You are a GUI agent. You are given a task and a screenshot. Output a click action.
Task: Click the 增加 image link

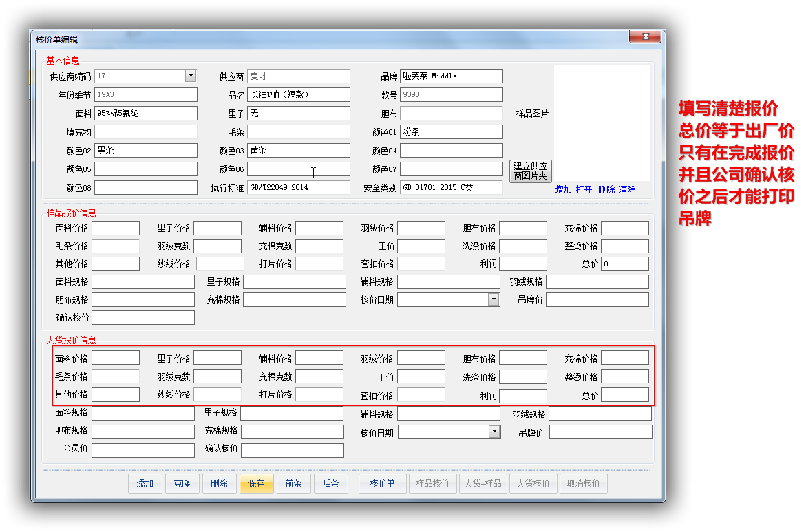(564, 189)
